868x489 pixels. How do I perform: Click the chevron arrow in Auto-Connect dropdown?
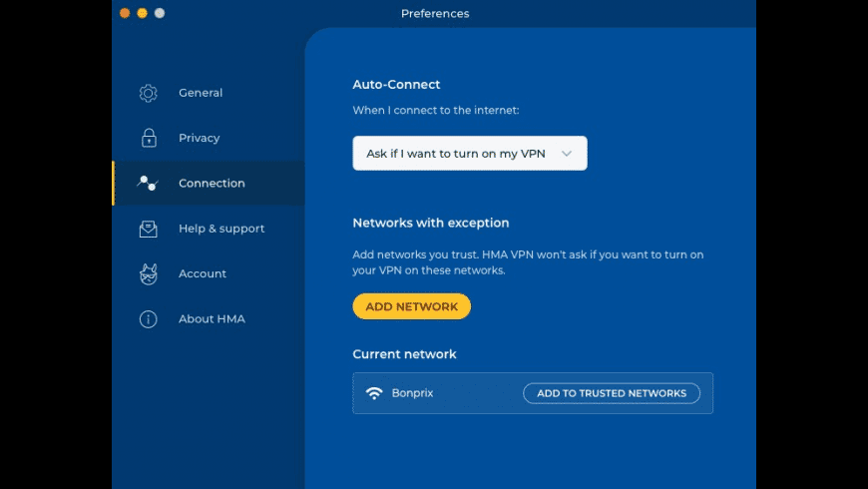coord(567,154)
